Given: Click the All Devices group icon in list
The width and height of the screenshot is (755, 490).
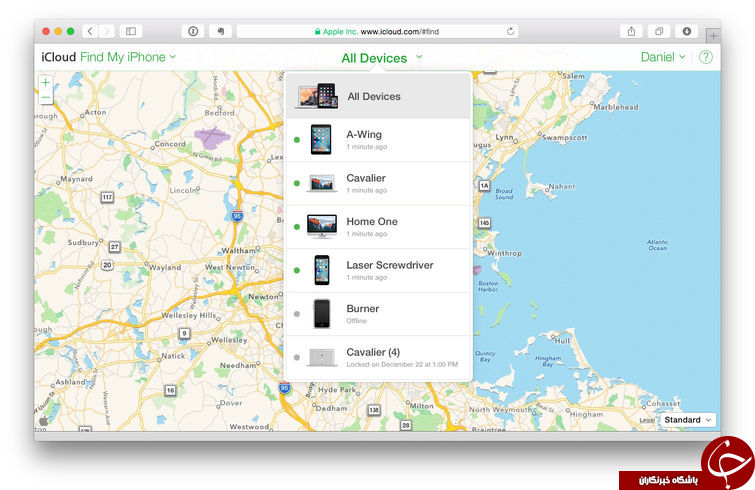Looking at the screenshot, I should pos(316,96).
